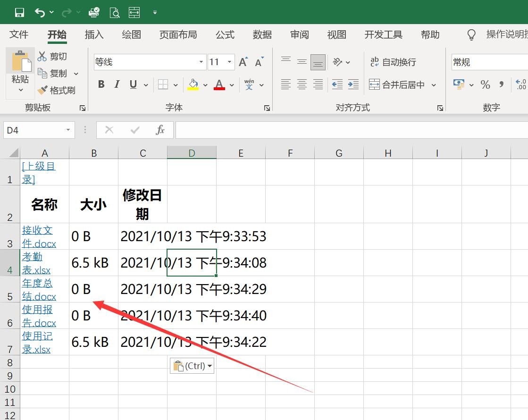Switch to the 插入 ribbon tab
The height and width of the screenshot is (420, 528).
[x=94, y=34]
